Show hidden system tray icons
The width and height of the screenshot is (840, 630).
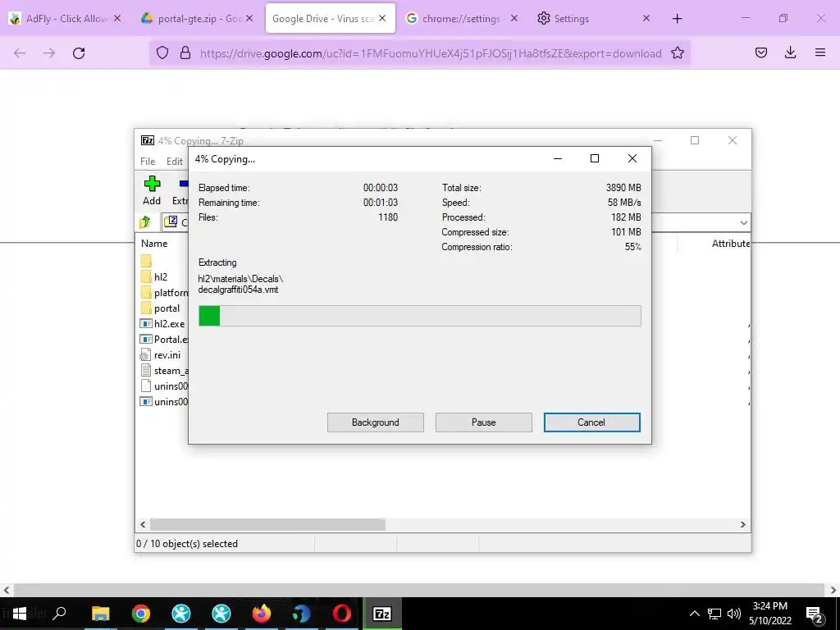click(x=694, y=614)
